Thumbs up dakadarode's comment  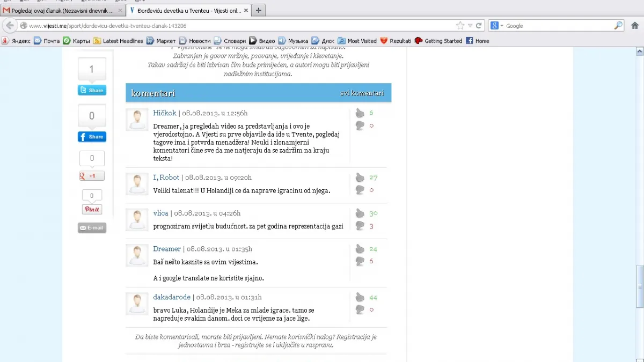tap(360, 297)
